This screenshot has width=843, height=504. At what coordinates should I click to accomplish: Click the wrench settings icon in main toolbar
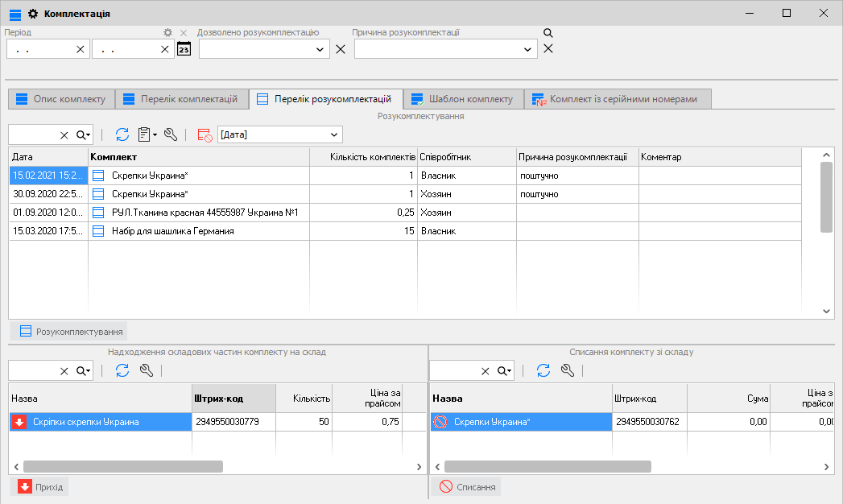171,134
